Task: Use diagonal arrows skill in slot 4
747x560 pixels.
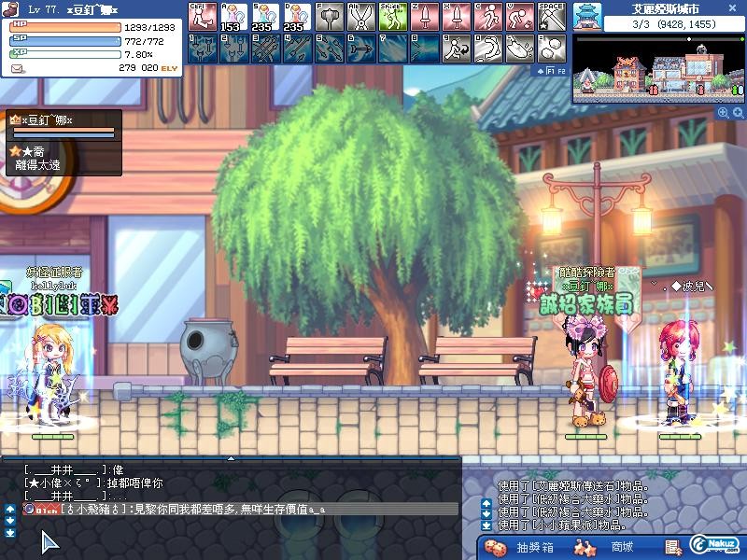Action: (297, 49)
